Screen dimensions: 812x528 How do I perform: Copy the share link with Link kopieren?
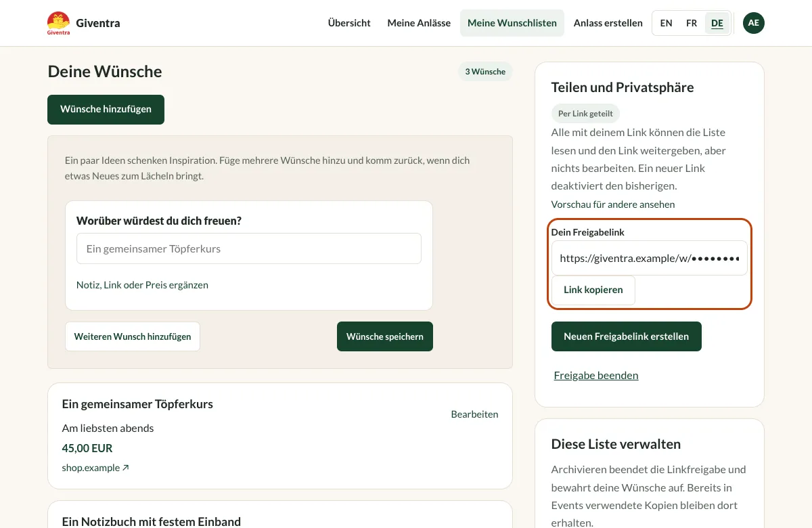tap(593, 290)
